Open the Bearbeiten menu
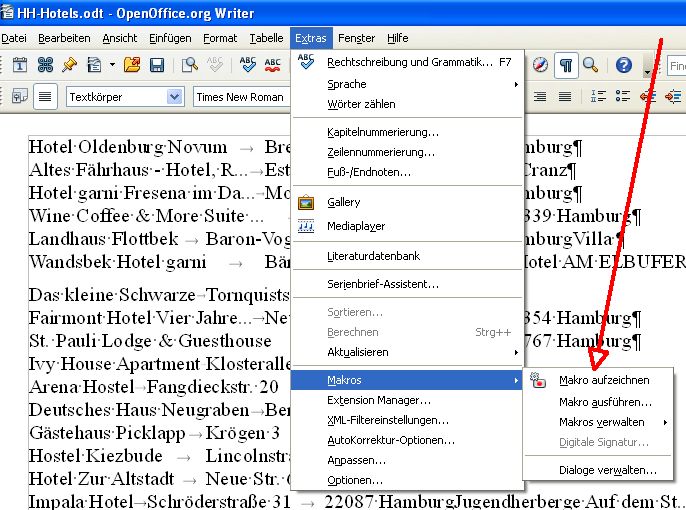 64,38
